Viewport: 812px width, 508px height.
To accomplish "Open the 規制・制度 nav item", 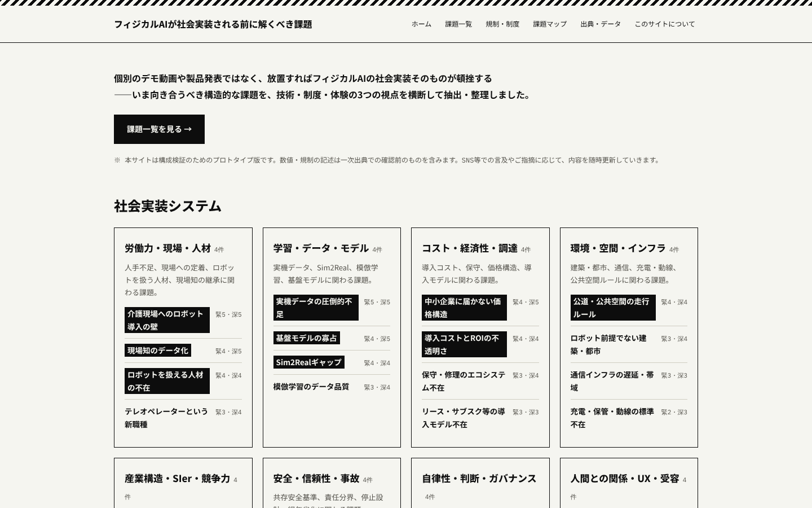I will click(502, 24).
